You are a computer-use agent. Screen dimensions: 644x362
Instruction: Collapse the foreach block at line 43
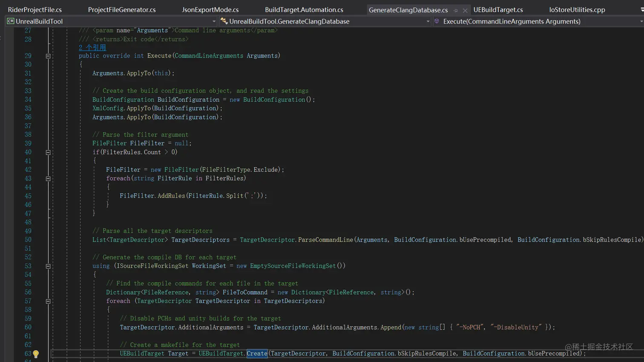pos(48,179)
